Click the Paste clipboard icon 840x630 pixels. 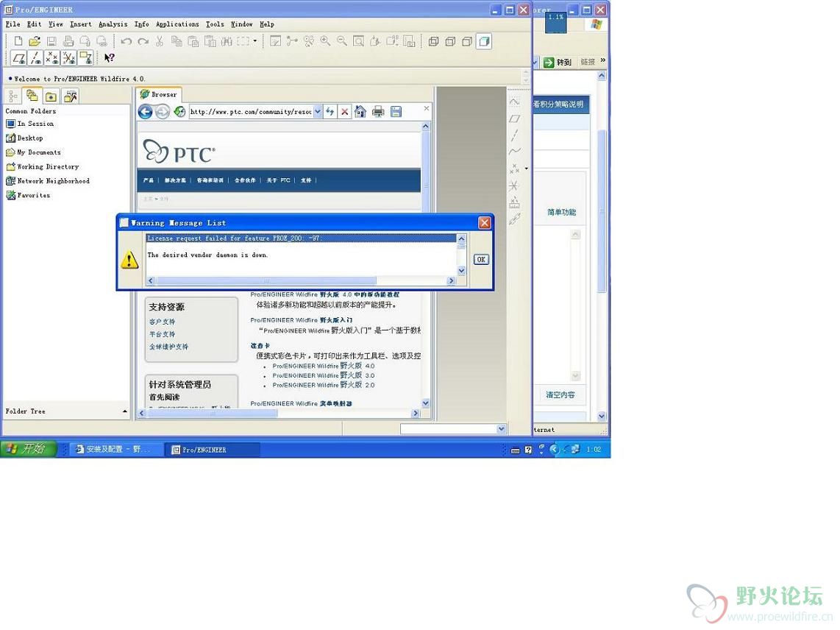point(193,41)
